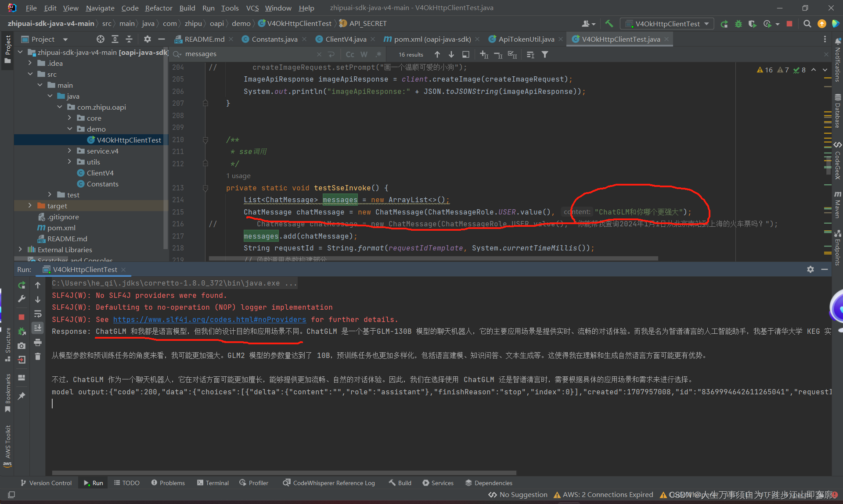Image resolution: width=843 pixels, height=504 pixels.
Task: Stop the running process with red square icon
Action: (x=22, y=317)
